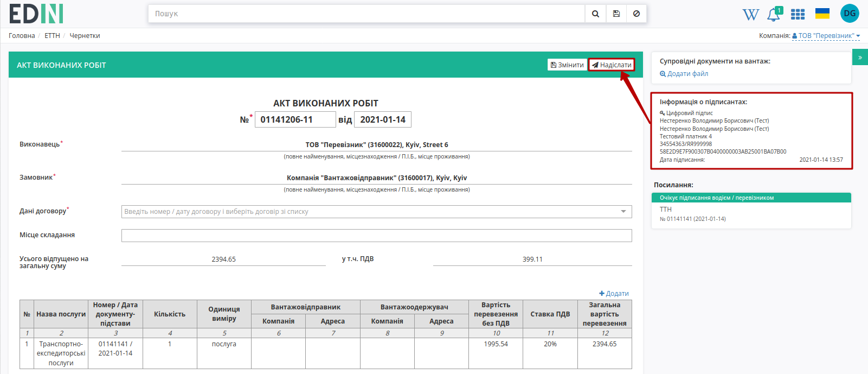The height and width of the screenshot is (374, 868).
Task: Click table cell 20%
Action: click(550, 353)
